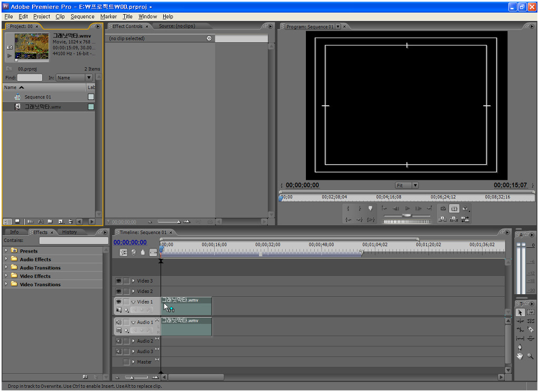Collapse the Video 1 track
This screenshot has height=392, width=539.
click(x=133, y=302)
